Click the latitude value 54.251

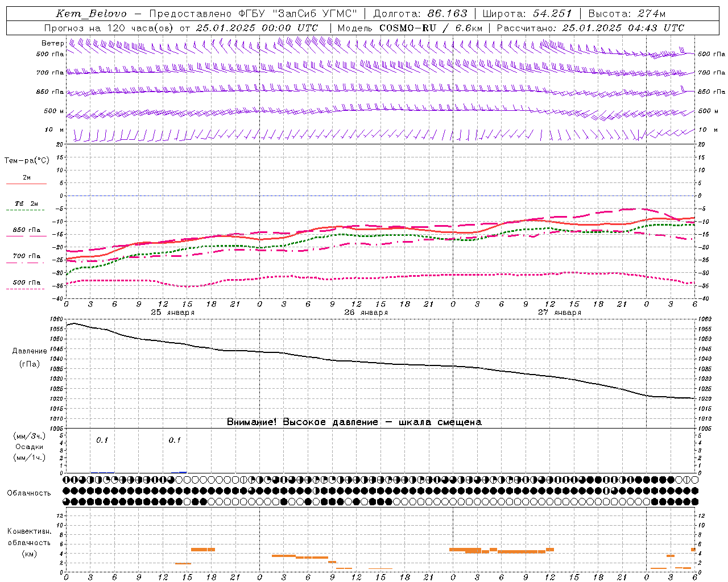tap(552, 14)
